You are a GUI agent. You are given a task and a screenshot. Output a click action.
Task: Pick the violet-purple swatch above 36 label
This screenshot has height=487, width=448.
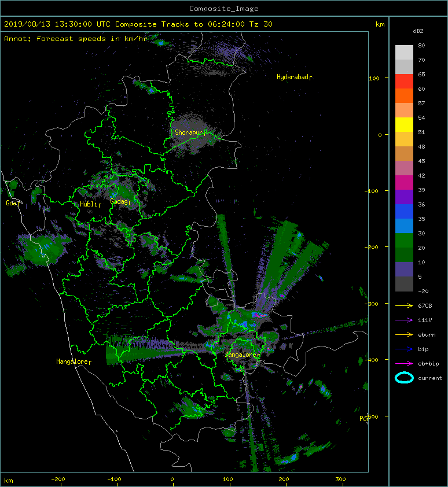[404, 197]
